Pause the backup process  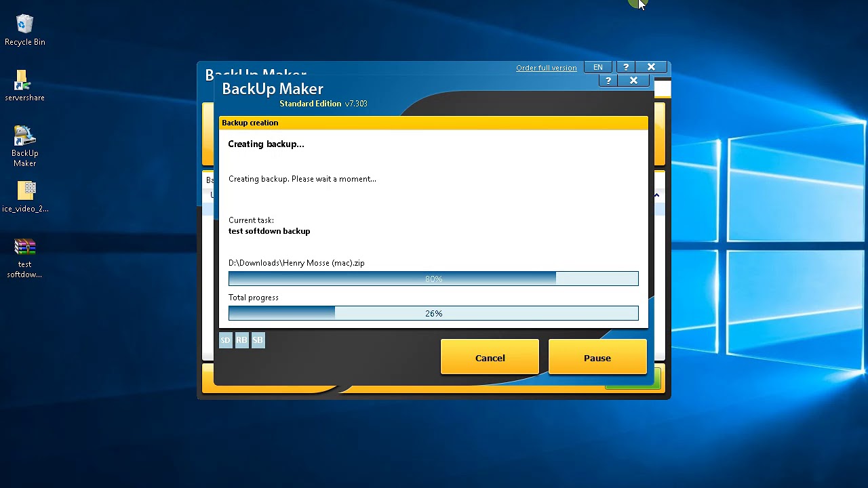(597, 357)
